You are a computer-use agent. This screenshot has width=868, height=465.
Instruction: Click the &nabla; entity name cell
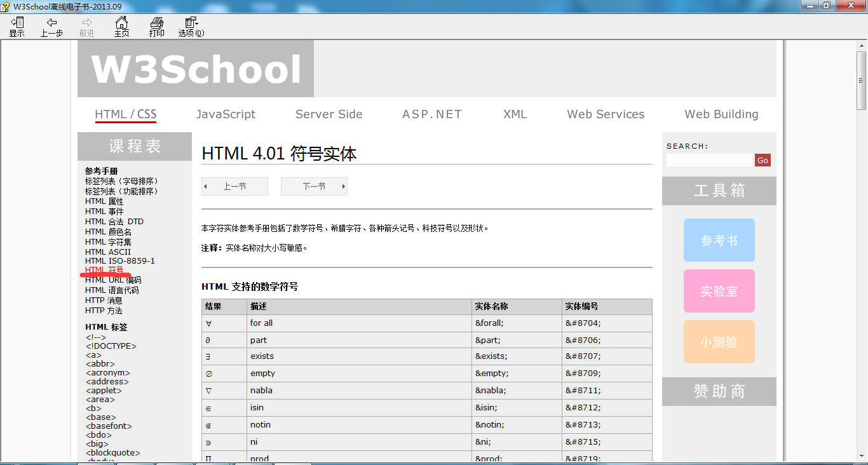click(x=517, y=391)
